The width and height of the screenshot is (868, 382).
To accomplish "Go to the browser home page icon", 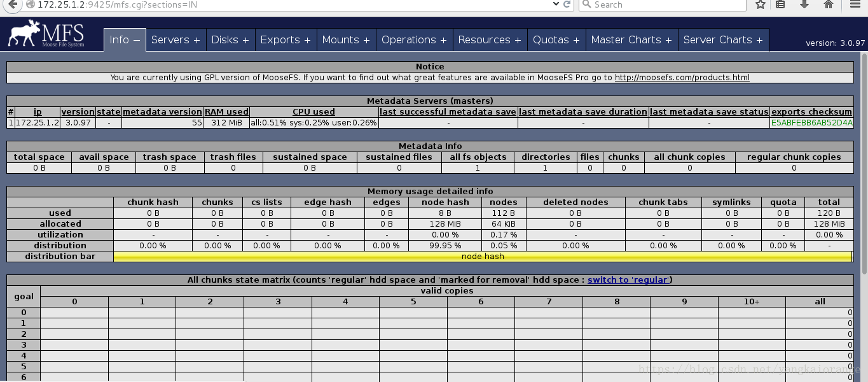I will click(828, 4).
